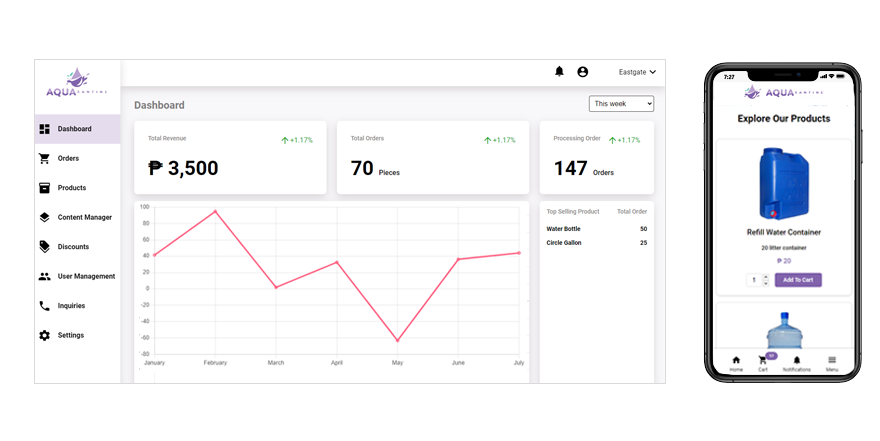
Task: Open the user account avatar icon
Action: coord(583,72)
